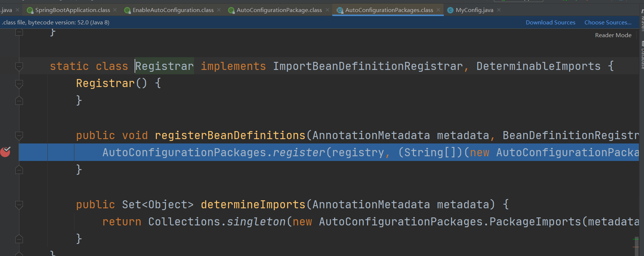Close the MyConfig.java tab

pos(499,10)
